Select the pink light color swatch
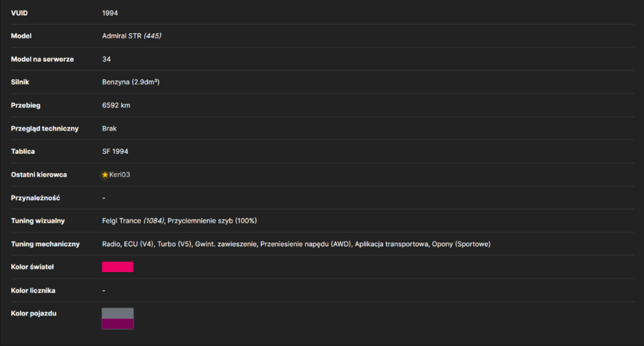 click(117, 267)
